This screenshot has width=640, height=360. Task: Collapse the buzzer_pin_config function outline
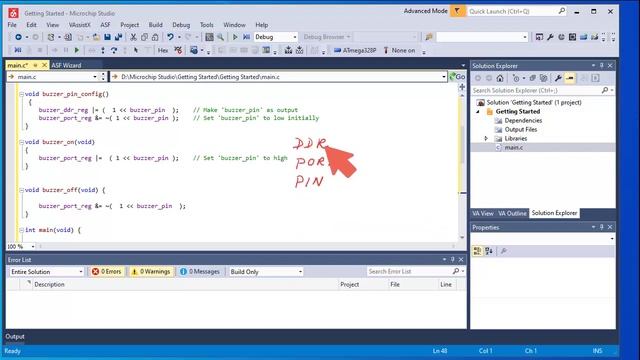pos(22,94)
